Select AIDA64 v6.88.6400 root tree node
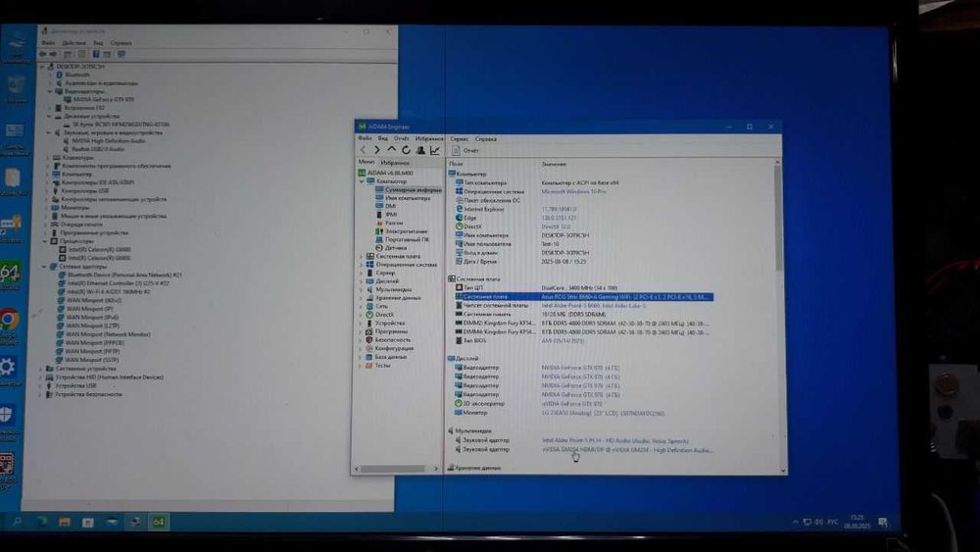Viewport: 980px width, 552px height. pyautogui.click(x=385, y=173)
